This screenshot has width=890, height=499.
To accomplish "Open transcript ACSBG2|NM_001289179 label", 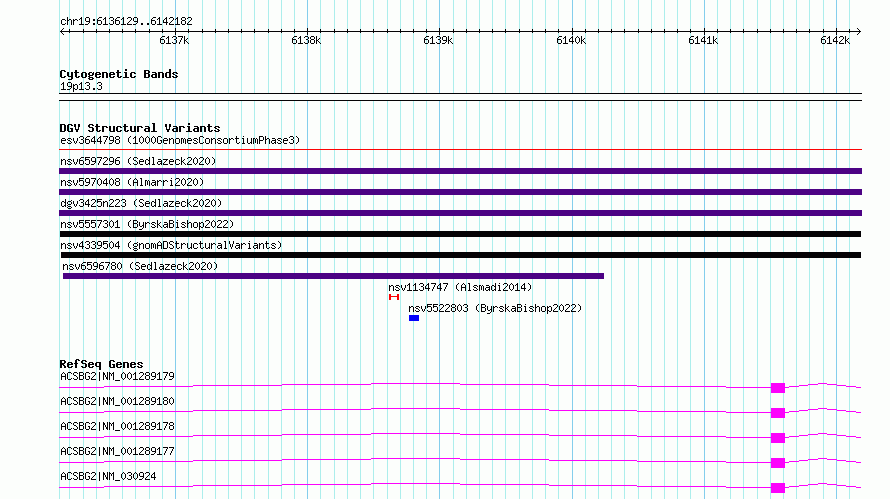I will pos(117,376).
